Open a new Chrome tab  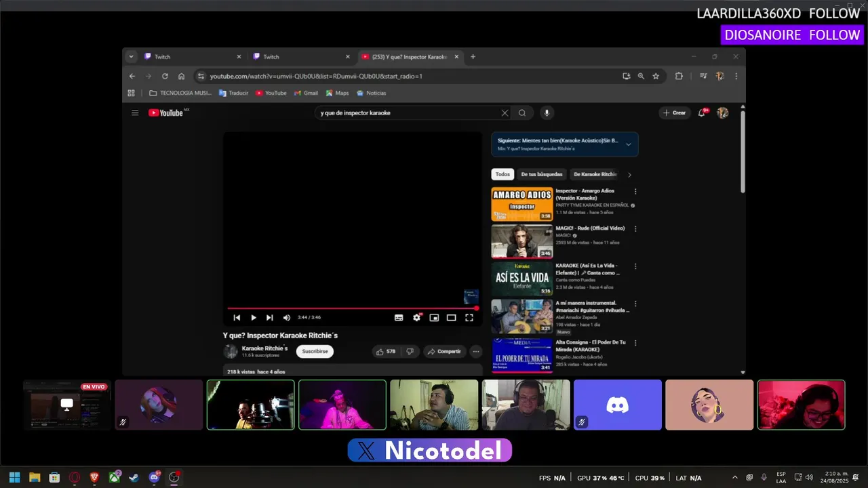(473, 57)
